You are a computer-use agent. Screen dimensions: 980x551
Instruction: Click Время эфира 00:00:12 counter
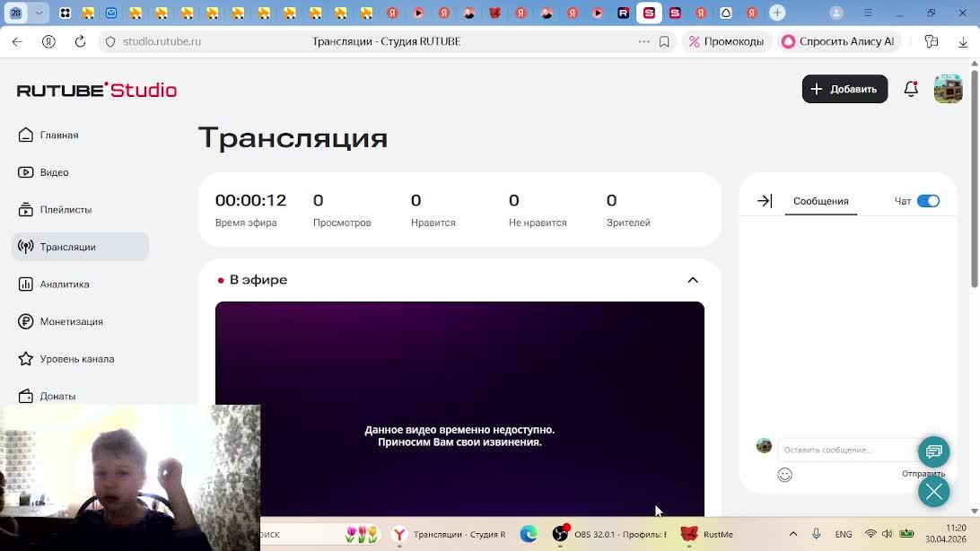coord(250,210)
